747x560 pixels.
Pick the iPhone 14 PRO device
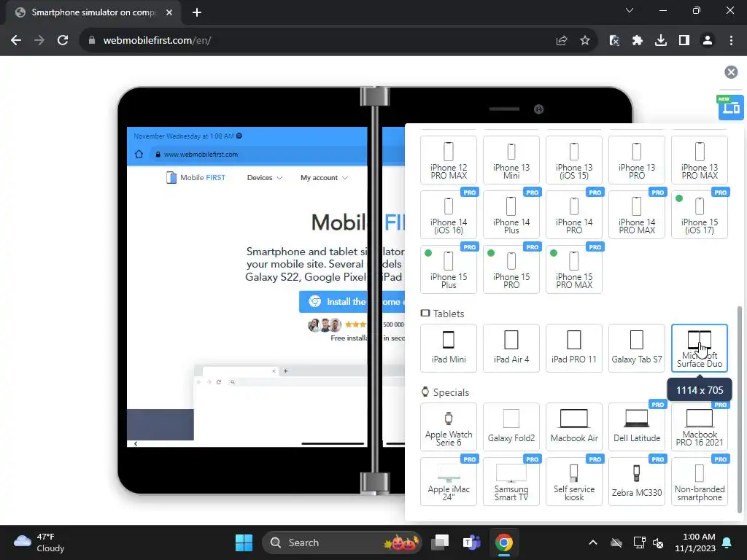pos(574,214)
